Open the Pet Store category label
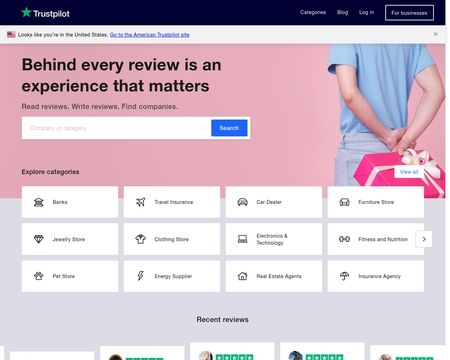 64,276
